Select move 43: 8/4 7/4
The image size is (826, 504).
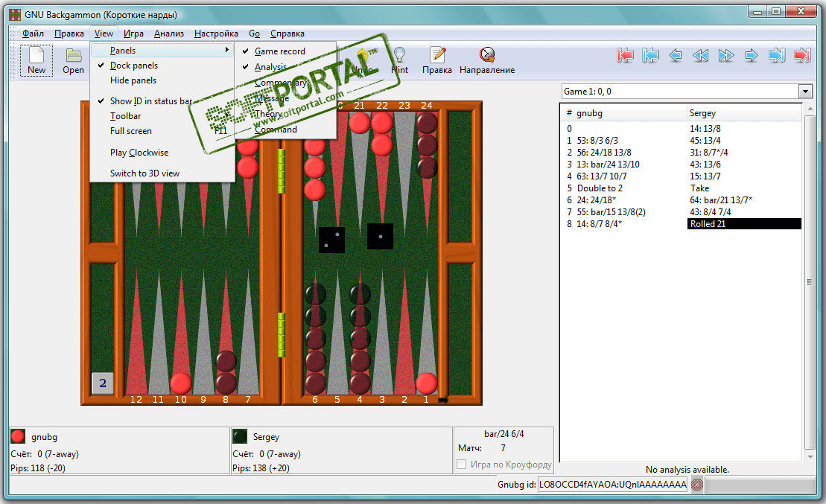pos(710,212)
